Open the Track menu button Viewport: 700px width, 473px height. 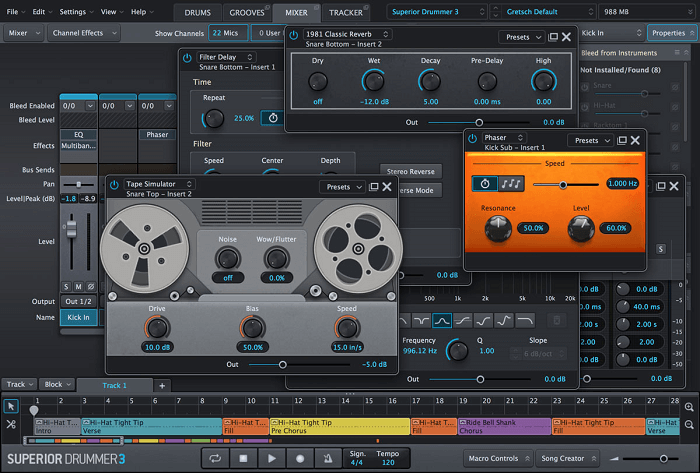[20, 384]
